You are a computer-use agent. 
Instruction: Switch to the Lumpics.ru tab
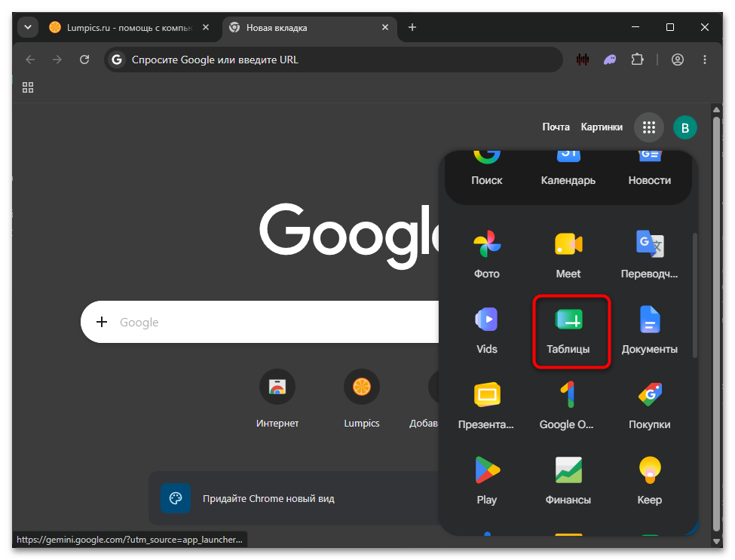click(x=130, y=28)
